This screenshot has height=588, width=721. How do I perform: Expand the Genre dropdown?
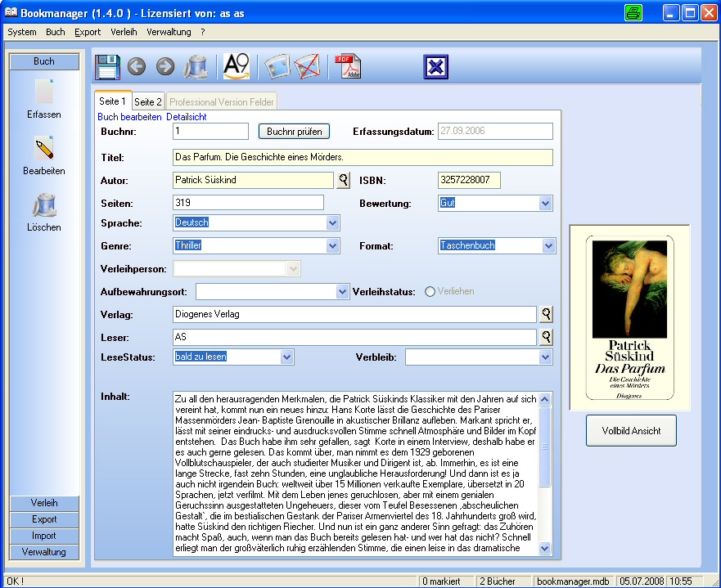[x=332, y=245]
